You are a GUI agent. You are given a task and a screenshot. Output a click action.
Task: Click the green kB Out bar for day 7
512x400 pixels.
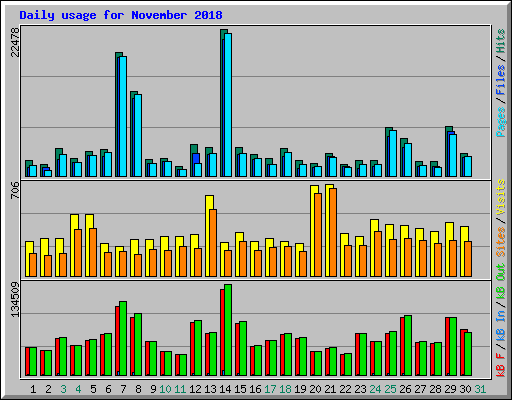[x=123, y=338]
